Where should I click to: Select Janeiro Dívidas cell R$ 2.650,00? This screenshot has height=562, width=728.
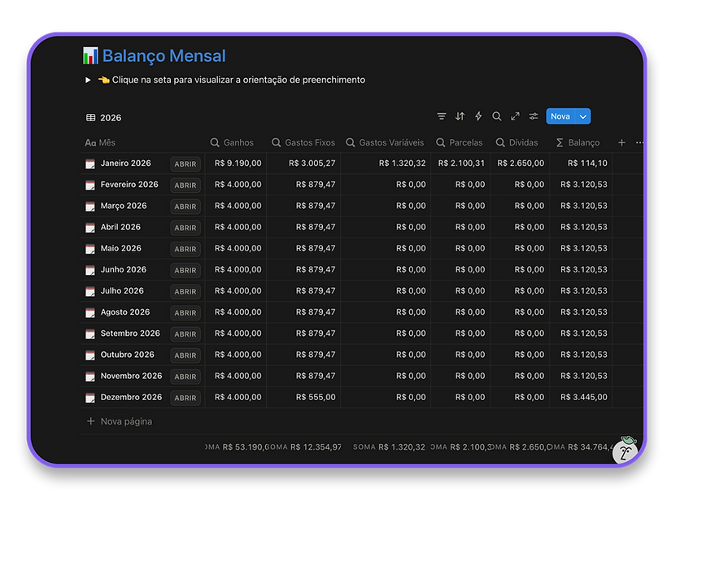point(521,163)
